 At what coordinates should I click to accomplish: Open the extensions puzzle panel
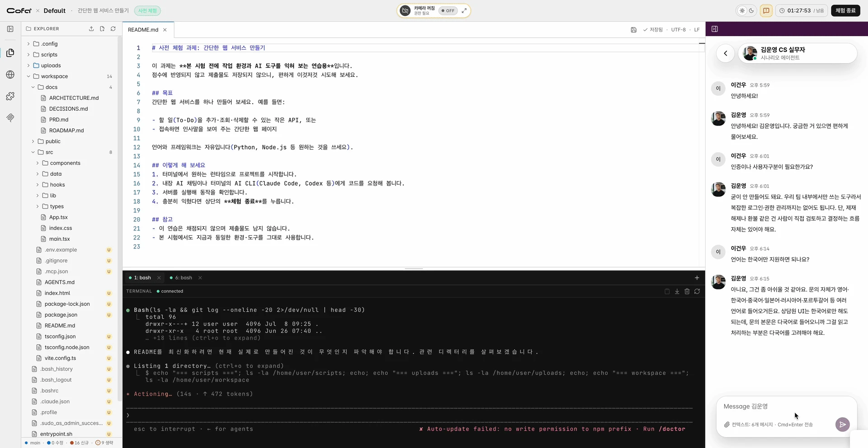[x=10, y=96]
